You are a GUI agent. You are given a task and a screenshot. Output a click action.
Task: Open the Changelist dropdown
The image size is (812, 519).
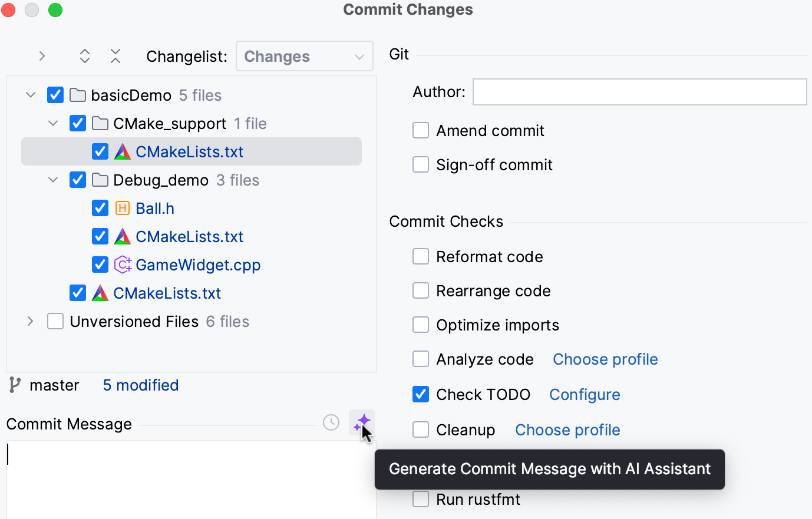click(x=304, y=56)
